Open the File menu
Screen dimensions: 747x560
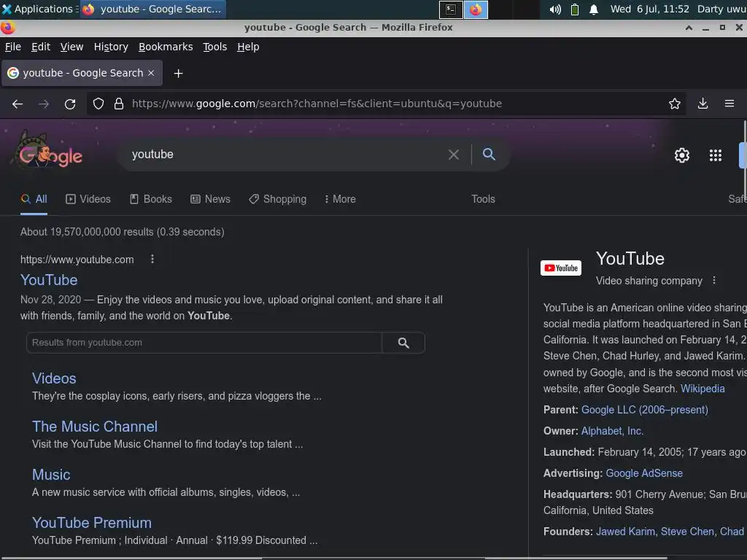13,47
